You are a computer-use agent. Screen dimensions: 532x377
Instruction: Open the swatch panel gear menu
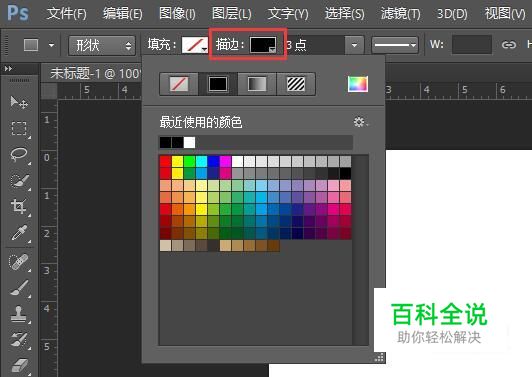(360, 122)
